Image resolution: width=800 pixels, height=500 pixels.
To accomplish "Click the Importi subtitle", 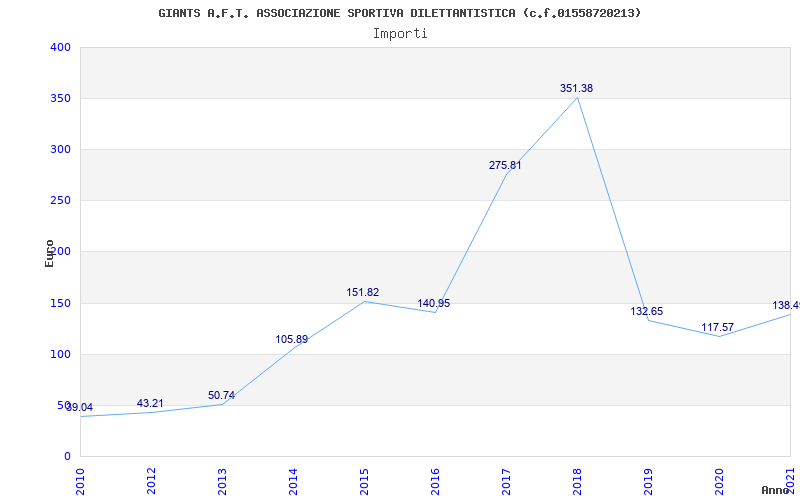I will [400, 34].
